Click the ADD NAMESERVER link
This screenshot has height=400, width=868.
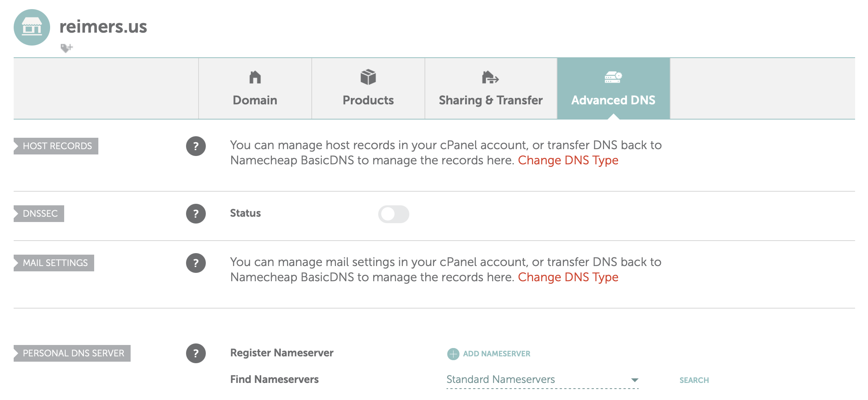pos(497,354)
